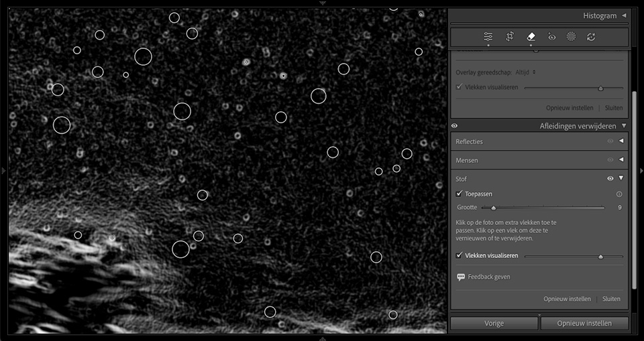Uncheck the Toepassen checkbox under Stof
This screenshot has width=644, height=341.
pos(460,194)
